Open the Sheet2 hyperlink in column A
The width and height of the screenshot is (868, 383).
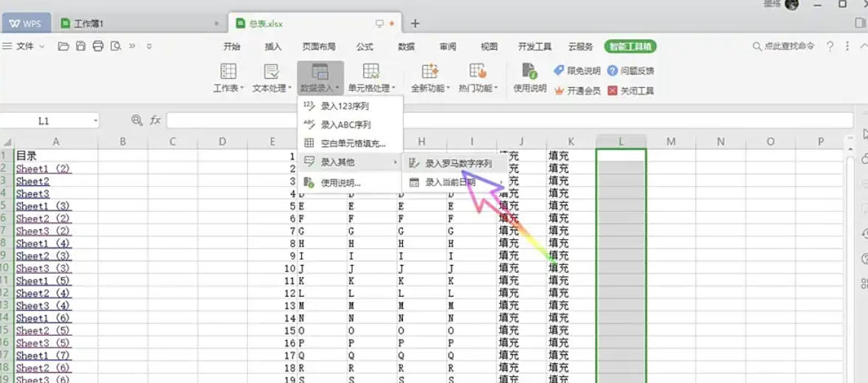pos(32,182)
